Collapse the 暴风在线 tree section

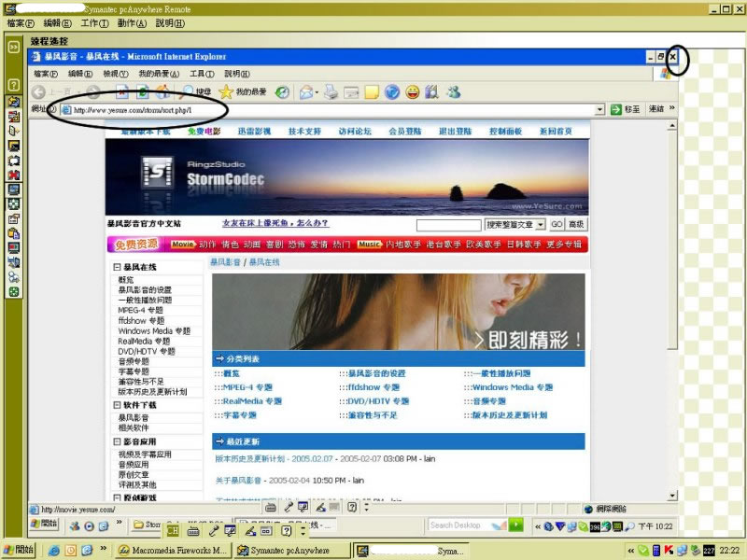pyautogui.click(x=117, y=267)
